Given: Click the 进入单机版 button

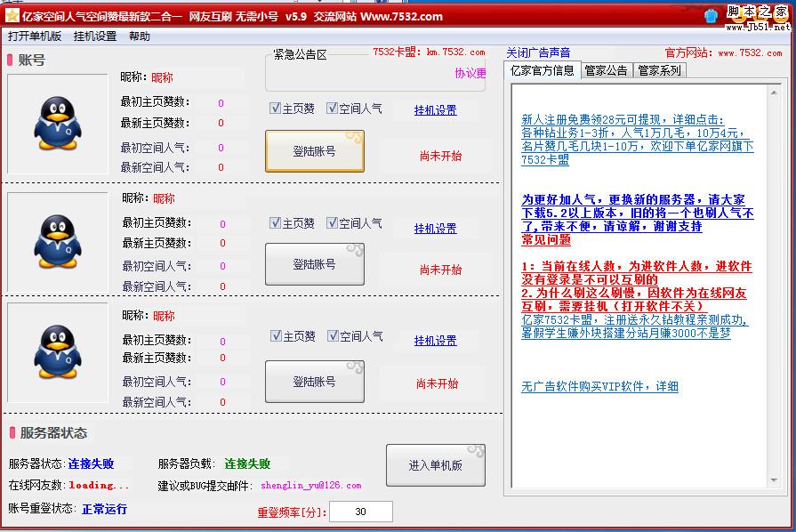Looking at the screenshot, I should [436, 465].
